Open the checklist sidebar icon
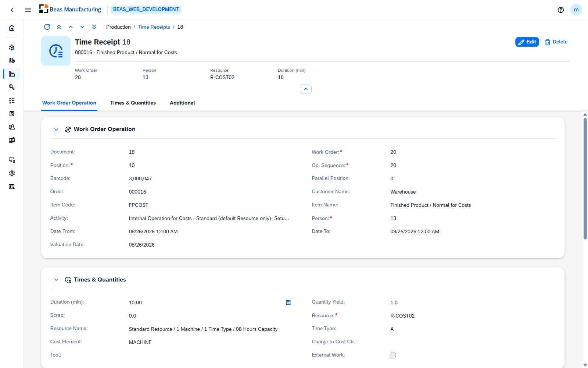Image resolution: width=588 pixels, height=368 pixels. tap(12, 100)
